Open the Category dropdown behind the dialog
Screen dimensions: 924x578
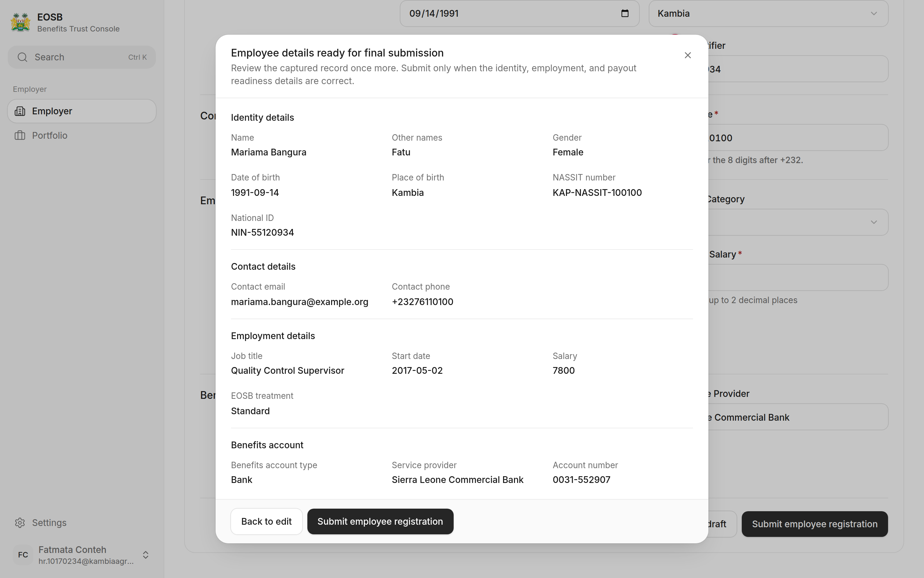(798, 222)
